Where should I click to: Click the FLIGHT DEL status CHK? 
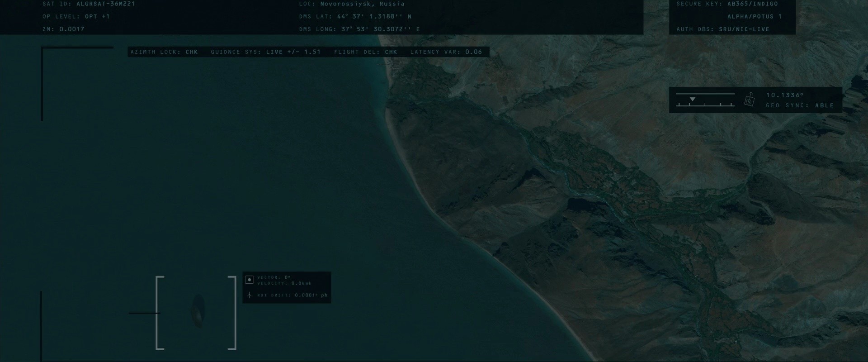pos(391,52)
